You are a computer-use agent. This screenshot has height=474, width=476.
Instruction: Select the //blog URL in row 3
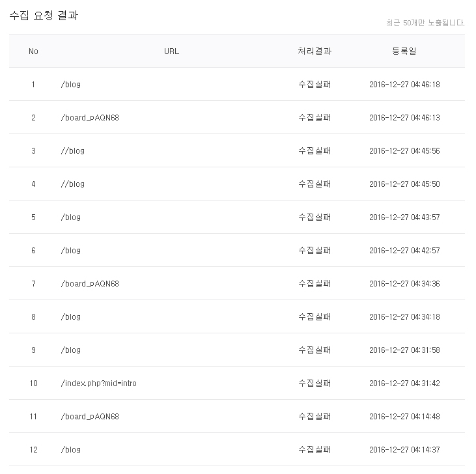(x=72, y=151)
